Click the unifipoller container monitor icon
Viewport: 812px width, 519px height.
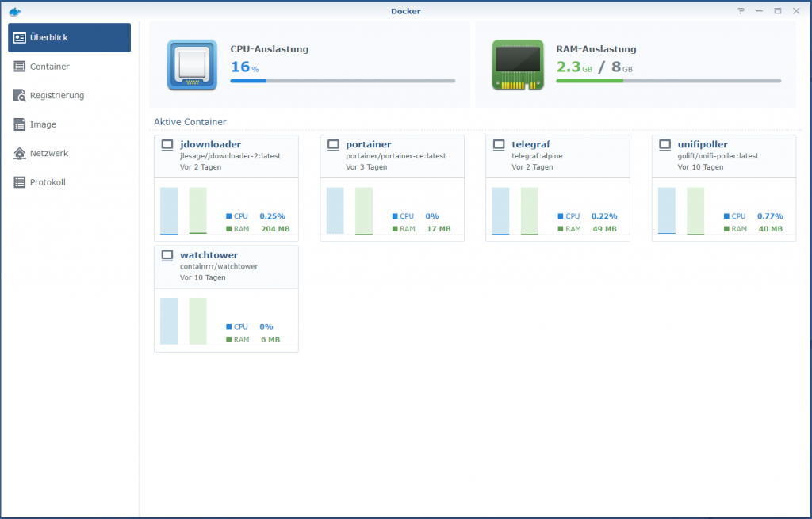(665, 145)
